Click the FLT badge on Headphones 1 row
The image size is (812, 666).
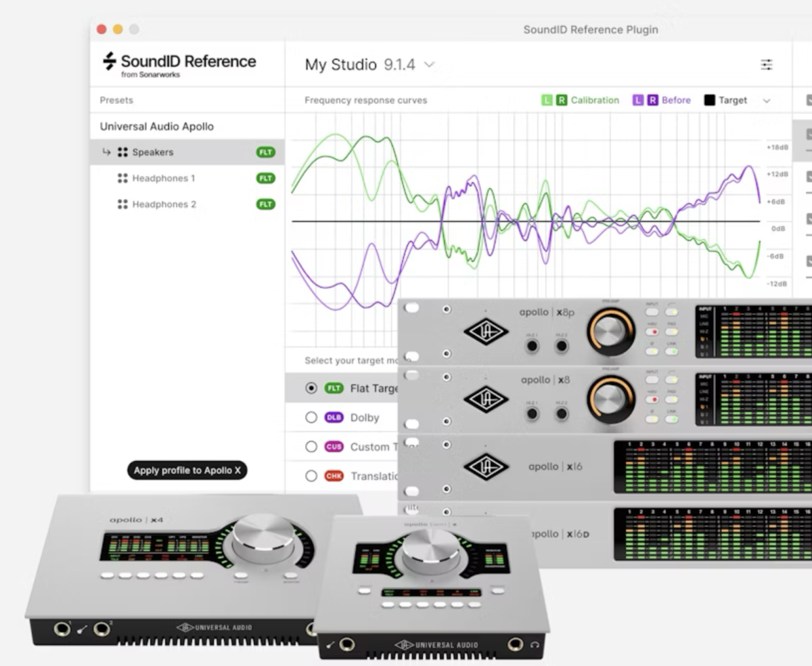click(x=266, y=178)
